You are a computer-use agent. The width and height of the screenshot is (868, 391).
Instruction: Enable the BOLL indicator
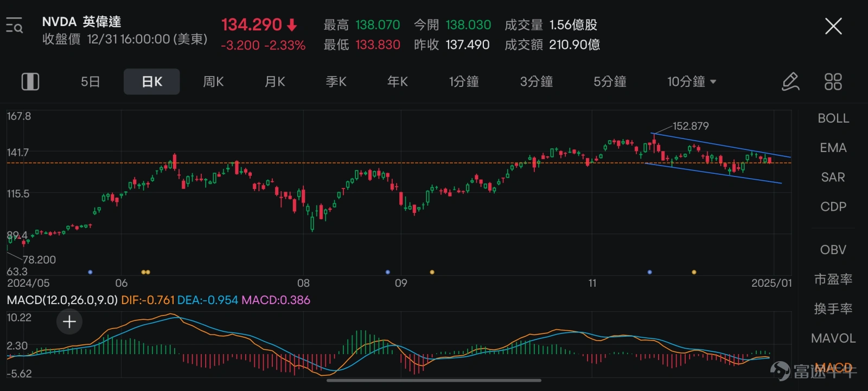(x=833, y=118)
